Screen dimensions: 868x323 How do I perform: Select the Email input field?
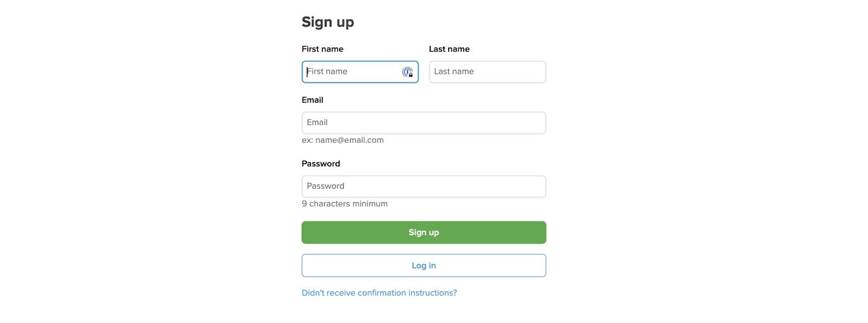(x=424, y=123)
